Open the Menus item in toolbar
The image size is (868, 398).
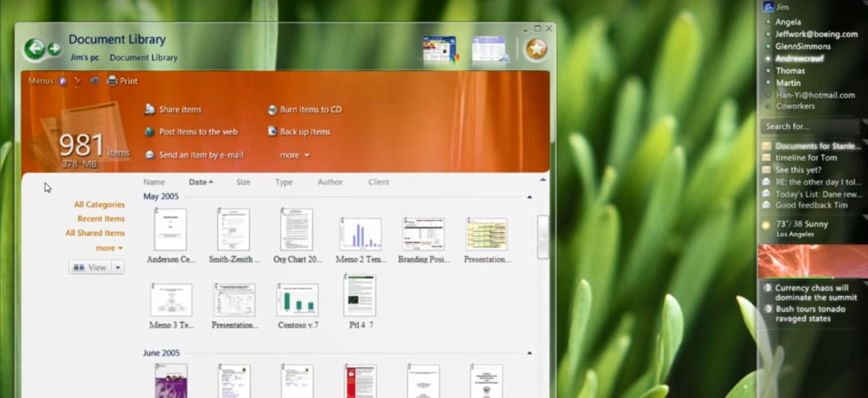41,81
